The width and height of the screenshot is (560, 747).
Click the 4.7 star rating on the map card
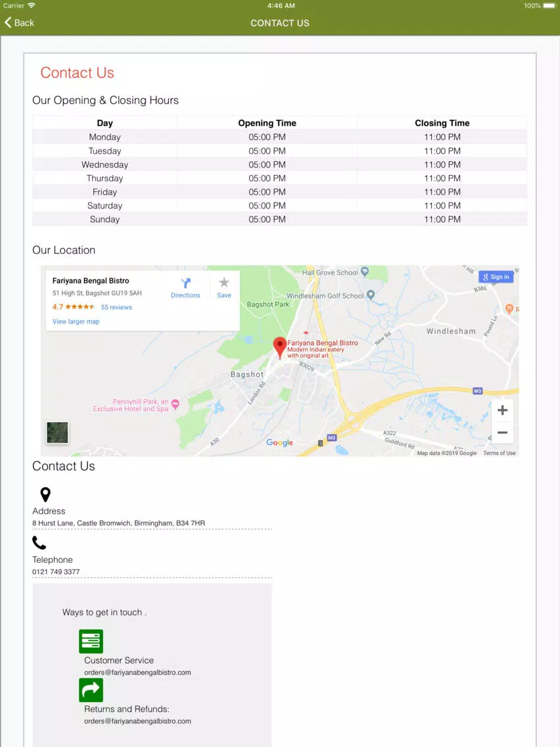[74, 307]
